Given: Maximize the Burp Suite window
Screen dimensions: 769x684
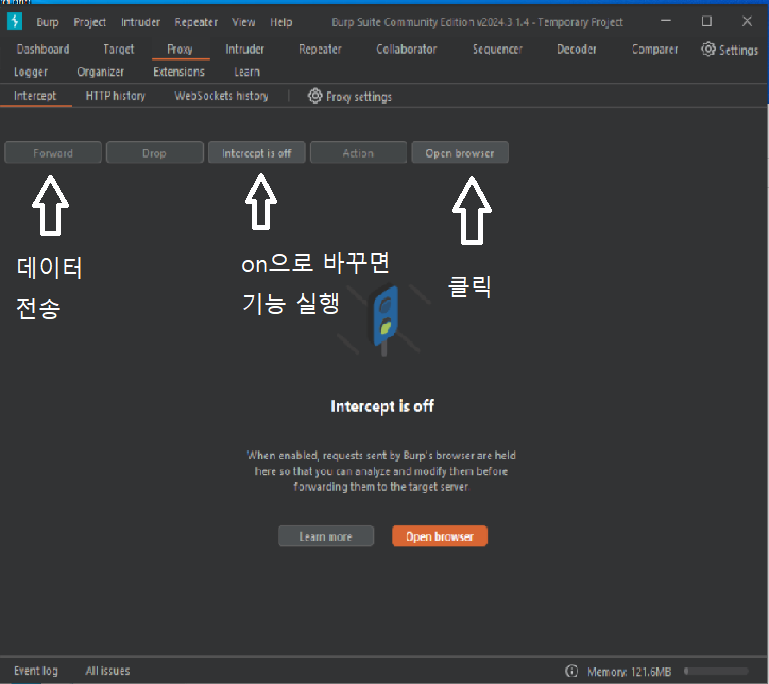Looking at the screenshot, I should tap(707, 21).
